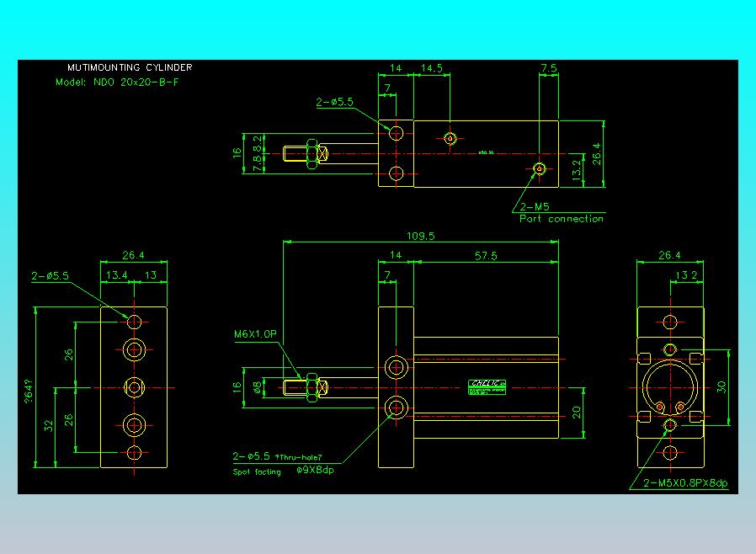
Task: Click the 2-M5X0.8PX8dp callout text
Action: 685,482
